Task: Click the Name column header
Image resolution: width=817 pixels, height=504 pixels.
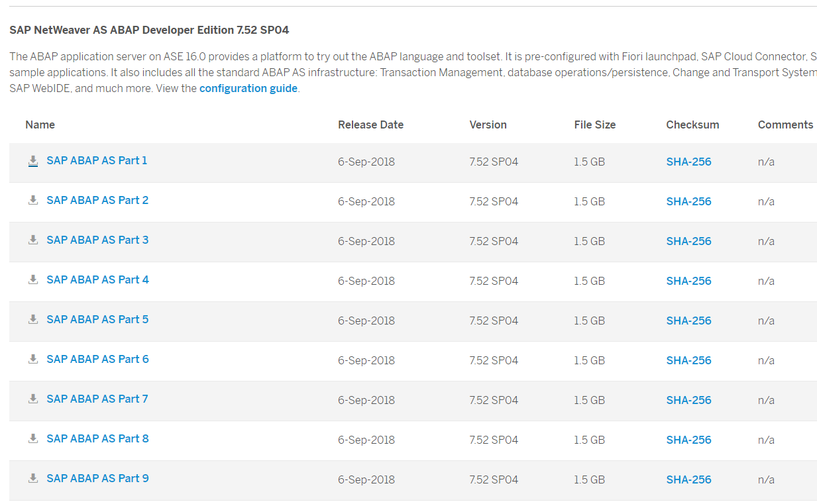Action: coord(40,125)
